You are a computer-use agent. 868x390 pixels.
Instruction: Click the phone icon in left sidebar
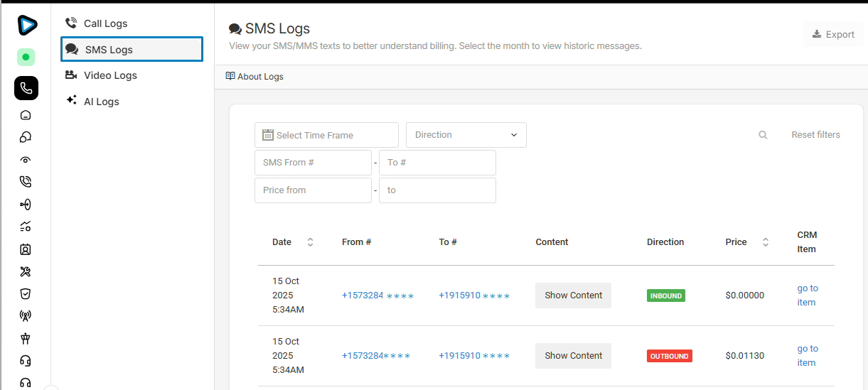[26, 88]
